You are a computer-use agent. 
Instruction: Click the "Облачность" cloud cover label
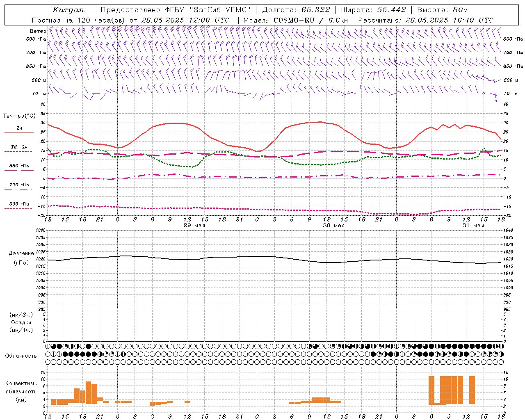[x=21, y=356]
